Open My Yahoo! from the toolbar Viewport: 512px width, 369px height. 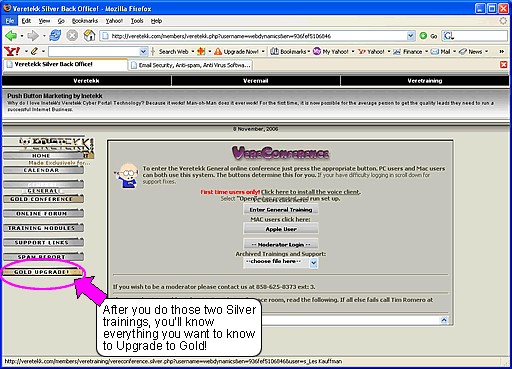click(331, 52)
